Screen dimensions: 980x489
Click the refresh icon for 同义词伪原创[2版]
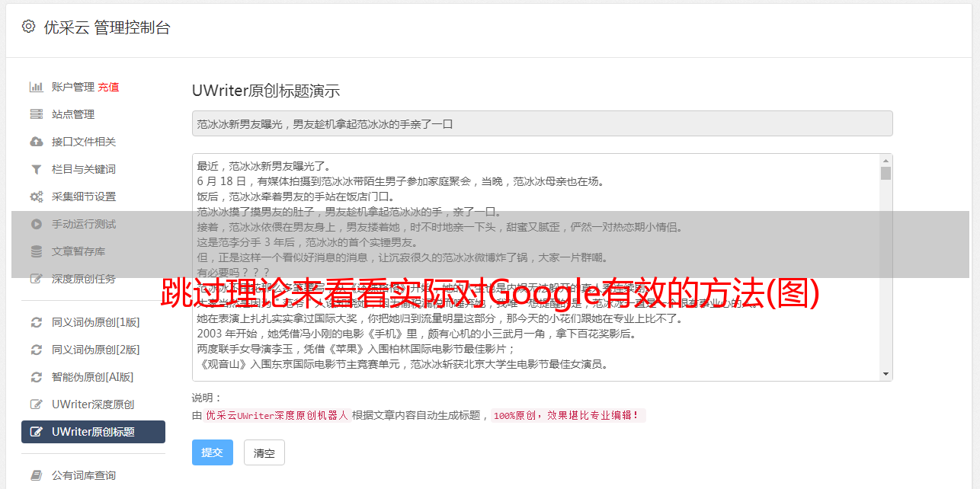click(x=36, y=350)
